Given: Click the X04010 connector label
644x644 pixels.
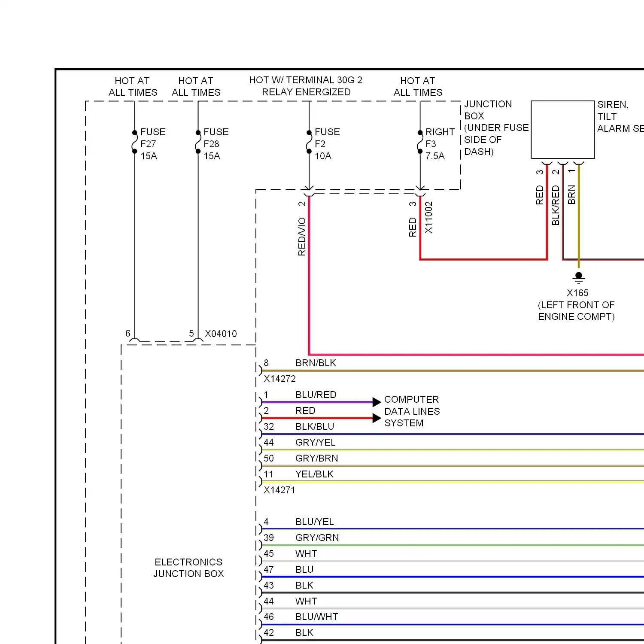Looking at the screenshot, I should click(221, 334).
